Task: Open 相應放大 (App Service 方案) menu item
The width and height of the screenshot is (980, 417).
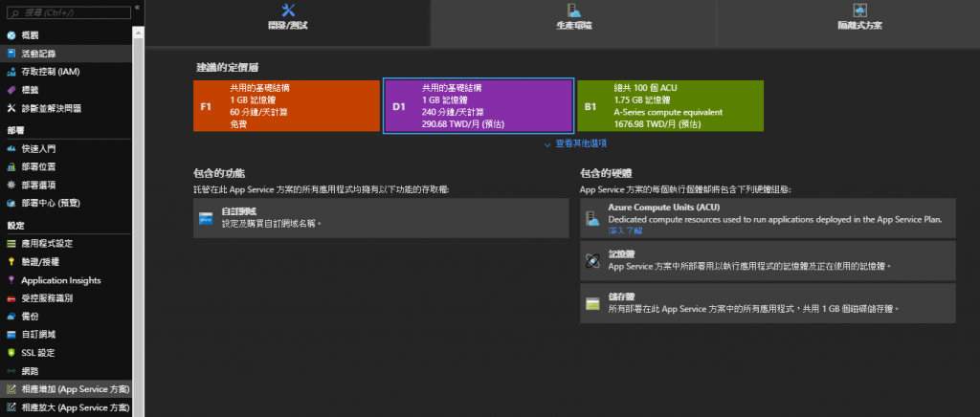Action: pyautogui.click(x=66, y=407)
